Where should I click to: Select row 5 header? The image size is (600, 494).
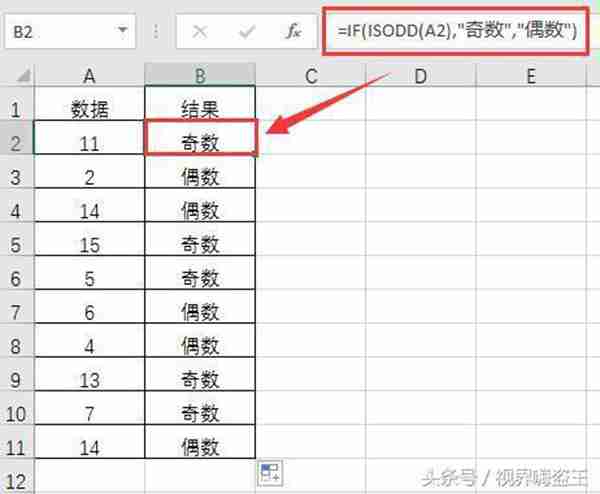(x=16, y=239)
